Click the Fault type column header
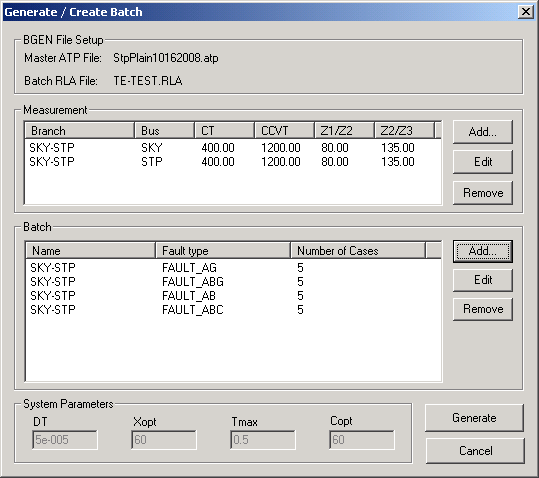 [223, 251]
